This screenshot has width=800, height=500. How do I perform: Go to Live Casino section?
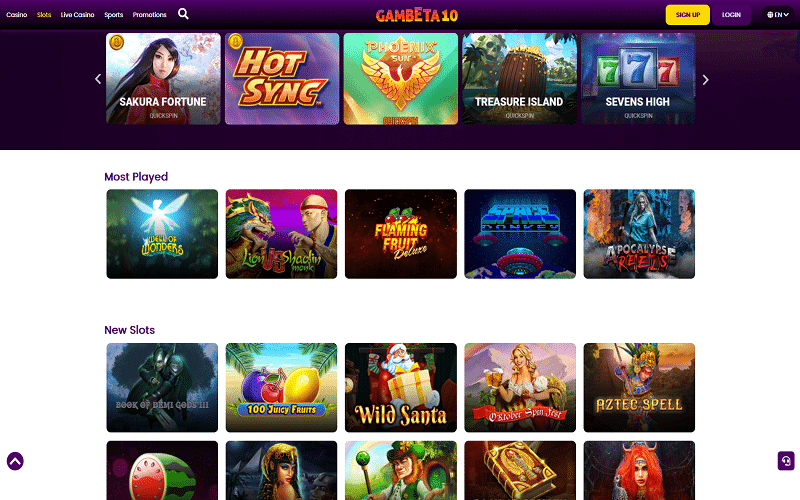point(78,15)
